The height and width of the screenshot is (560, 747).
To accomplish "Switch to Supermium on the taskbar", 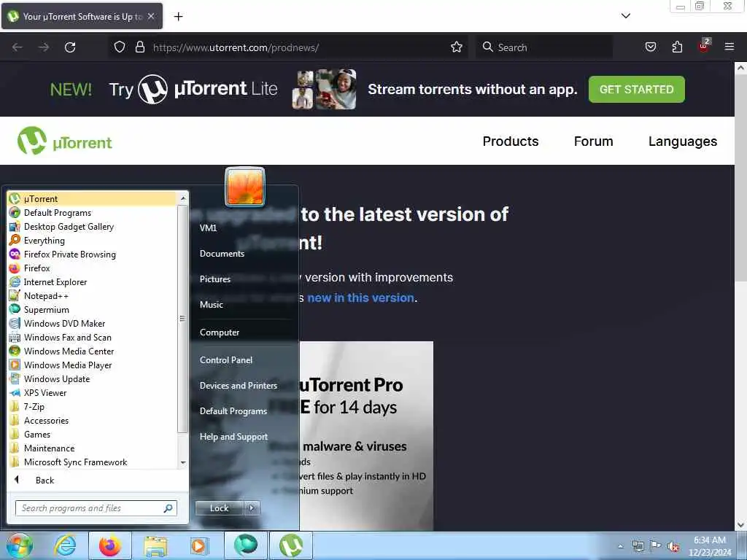I will tap(245, 545).
